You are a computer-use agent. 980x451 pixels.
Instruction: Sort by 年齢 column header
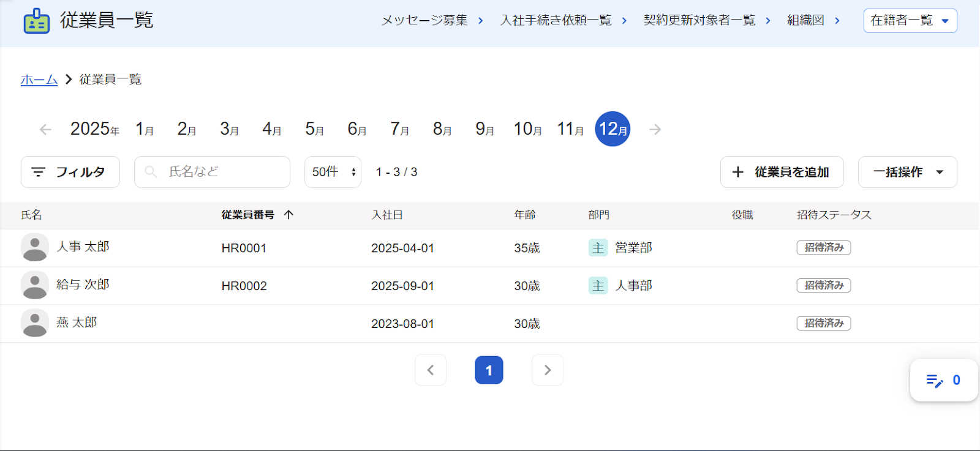pyautogui.click(x=525, y=215)
